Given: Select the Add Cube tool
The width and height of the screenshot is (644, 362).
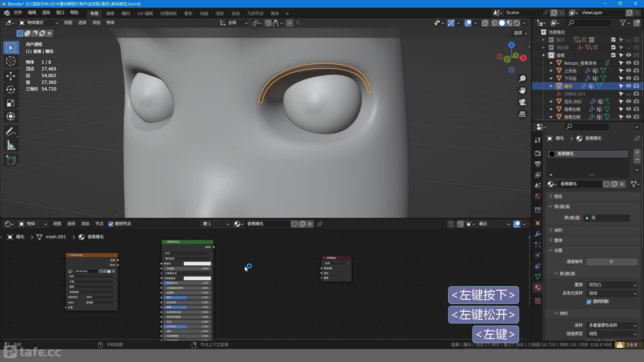Looking at the screenshot, I should (11, 160).
